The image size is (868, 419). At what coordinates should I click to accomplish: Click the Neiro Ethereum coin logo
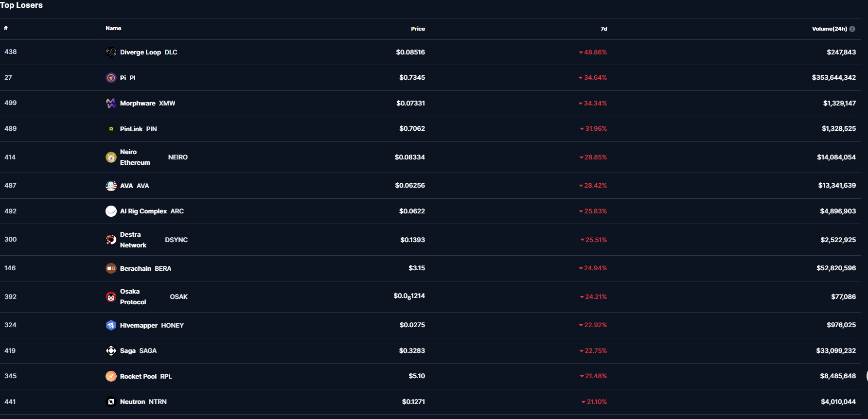click(x=111, y=157)
